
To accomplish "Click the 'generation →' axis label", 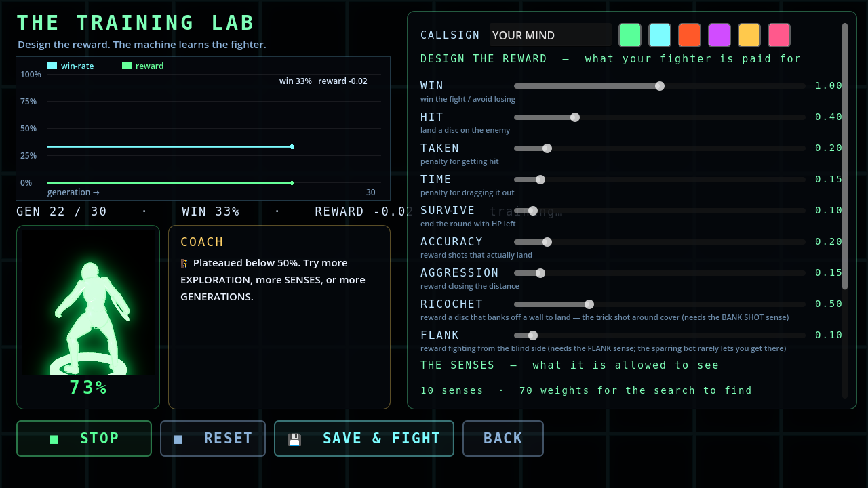I will point(73,192).
